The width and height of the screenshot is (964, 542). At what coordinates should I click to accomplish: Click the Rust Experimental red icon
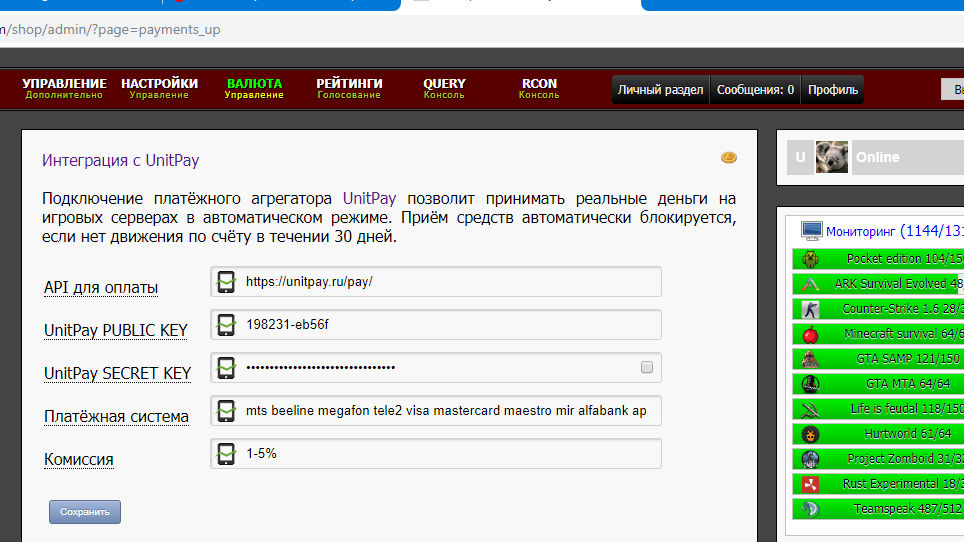coord(810,484)
